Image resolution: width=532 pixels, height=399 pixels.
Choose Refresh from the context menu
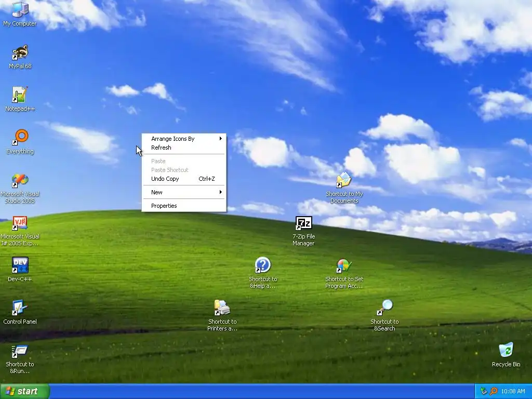pos(184,148)
